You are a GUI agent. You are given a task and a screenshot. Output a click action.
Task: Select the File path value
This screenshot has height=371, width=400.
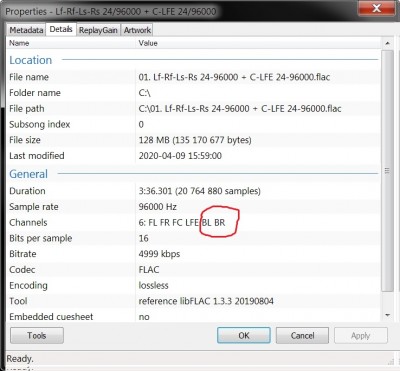(240, 109)
